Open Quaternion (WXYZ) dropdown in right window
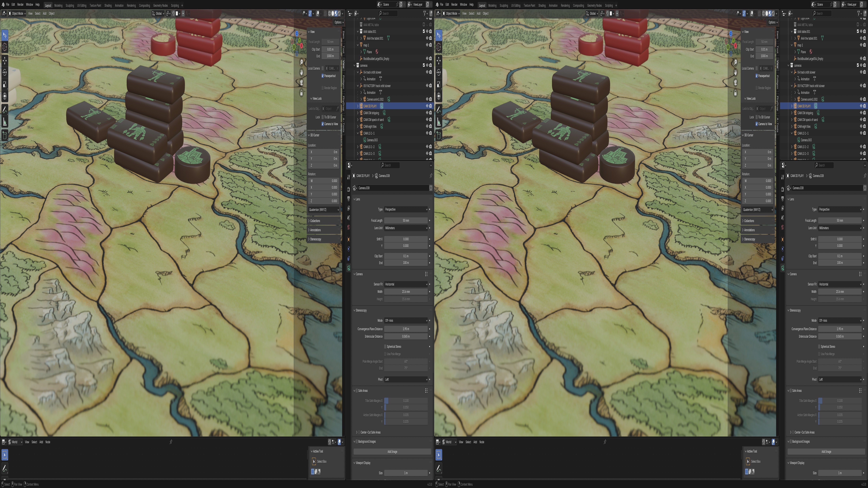Image resolution: width=868 pixels, height=488 pixels. [x=758, y=210]
